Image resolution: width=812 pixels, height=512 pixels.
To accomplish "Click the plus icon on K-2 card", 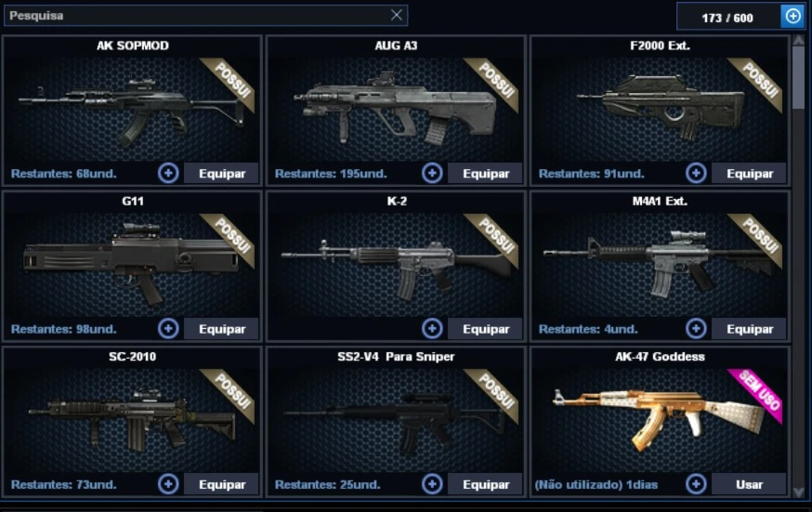I will click(x=432, y=328).
